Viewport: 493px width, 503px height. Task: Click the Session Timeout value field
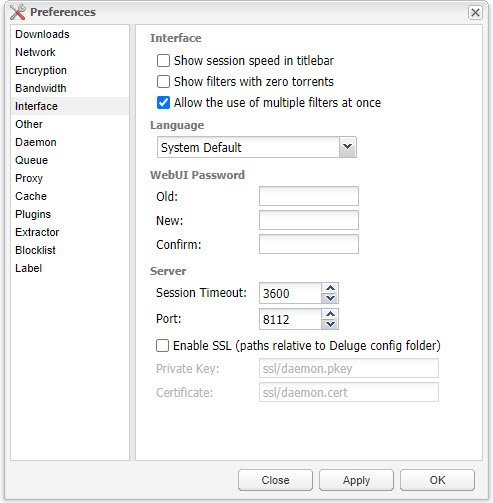[x=290, y=293]
